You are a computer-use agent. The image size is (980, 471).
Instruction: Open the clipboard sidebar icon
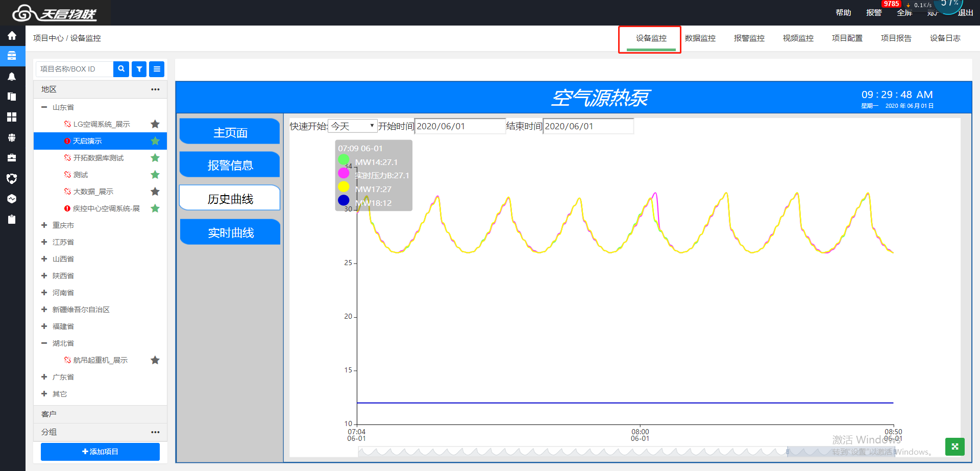click(12, 219)
